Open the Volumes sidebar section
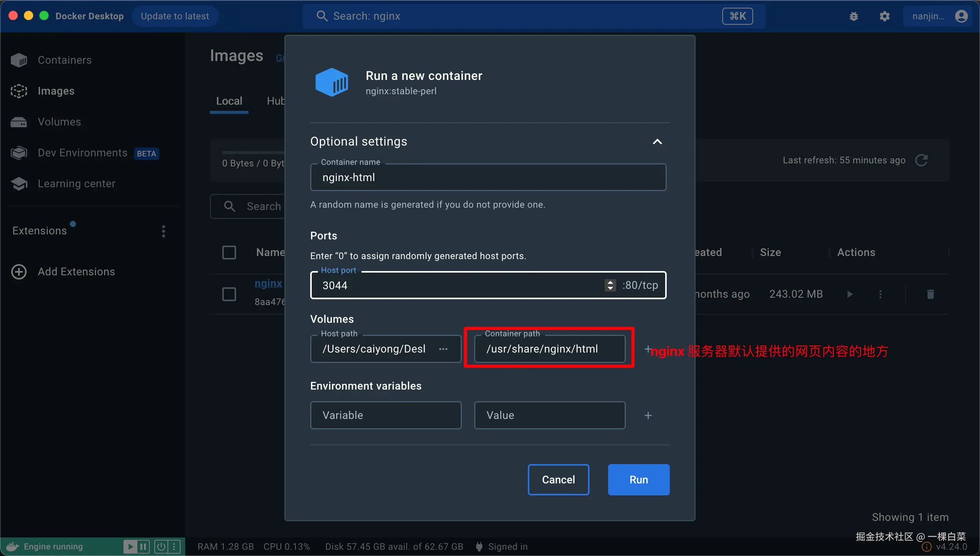980x556 pixels. point(59,122)
